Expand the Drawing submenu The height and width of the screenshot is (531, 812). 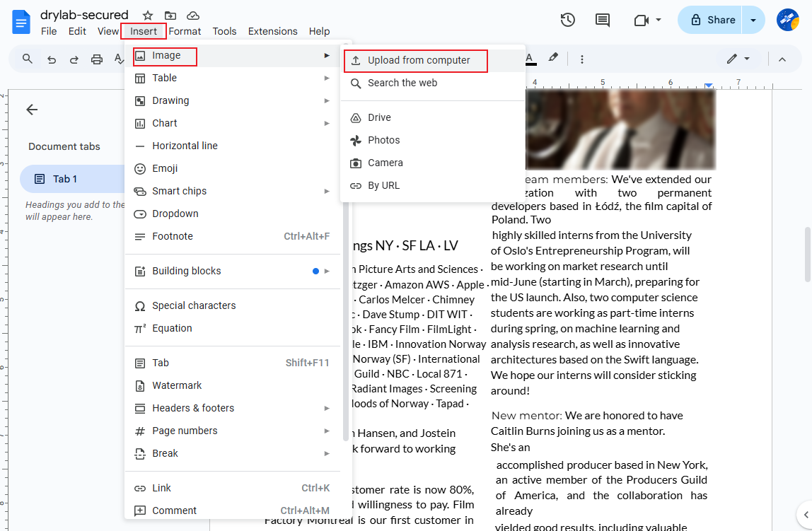(233, 101)
